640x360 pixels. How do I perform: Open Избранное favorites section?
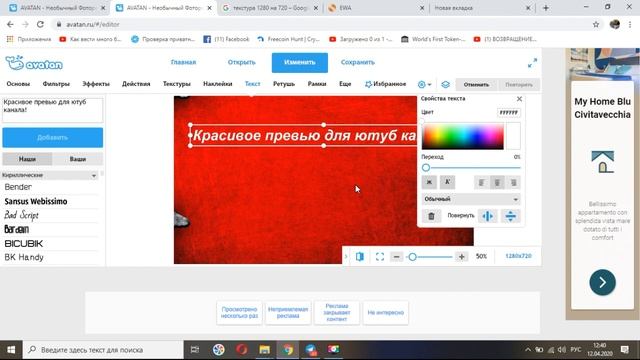(x=385, y=84)
